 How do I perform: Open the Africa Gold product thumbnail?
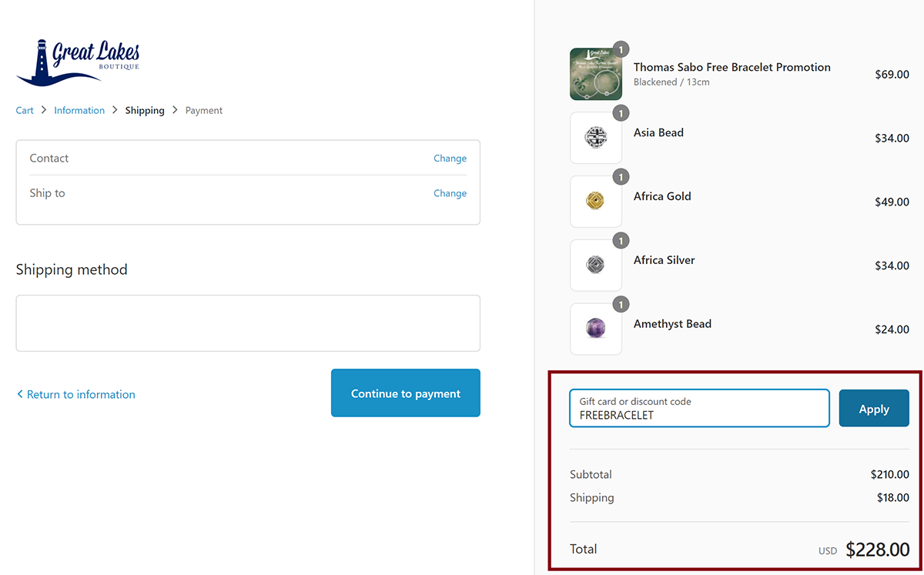[x=596, y=202]
